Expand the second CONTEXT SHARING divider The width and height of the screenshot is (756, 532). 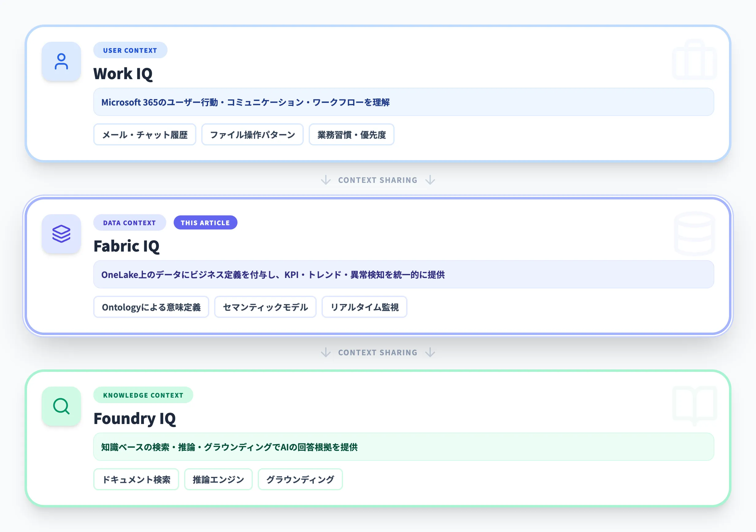[x=377, y=352]
